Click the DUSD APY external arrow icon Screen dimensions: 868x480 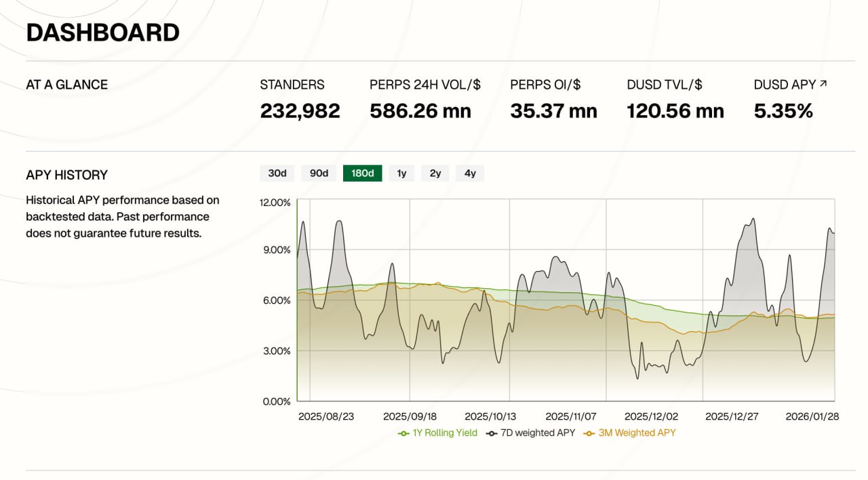[x=824, y=84]
